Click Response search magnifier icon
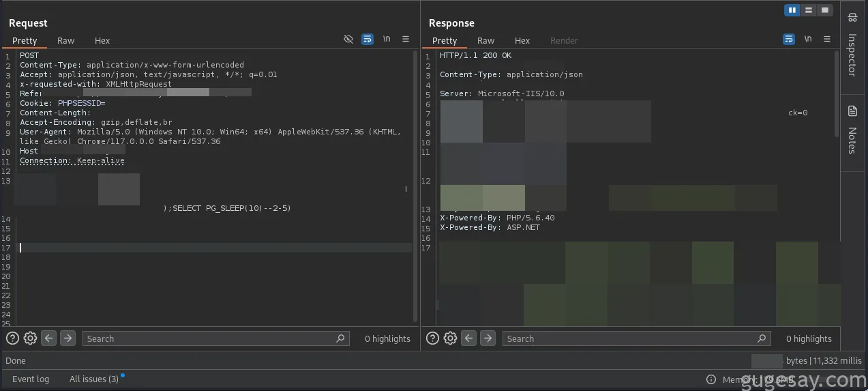Image resolution: width=868 pixels, height=391 pixels. pyautogui.click(x=762, y=338)
